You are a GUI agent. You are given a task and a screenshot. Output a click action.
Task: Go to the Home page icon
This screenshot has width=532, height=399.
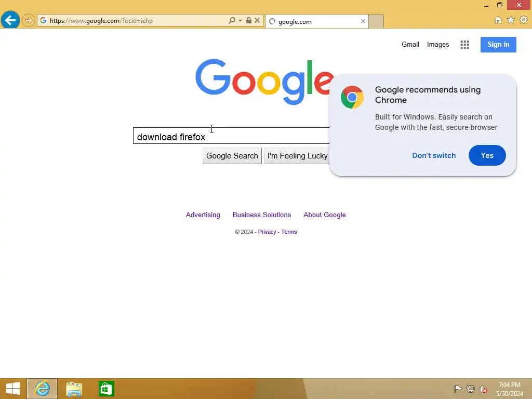[x=498, y=20]
